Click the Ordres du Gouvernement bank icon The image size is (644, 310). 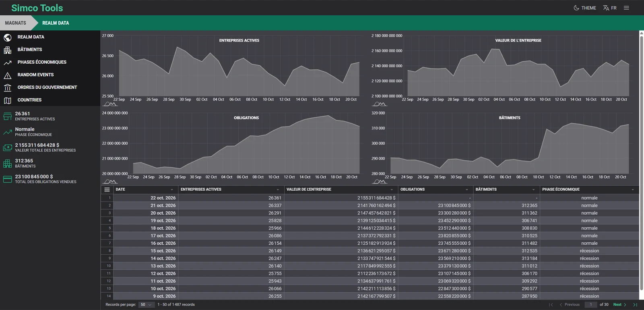coord(7,88)
